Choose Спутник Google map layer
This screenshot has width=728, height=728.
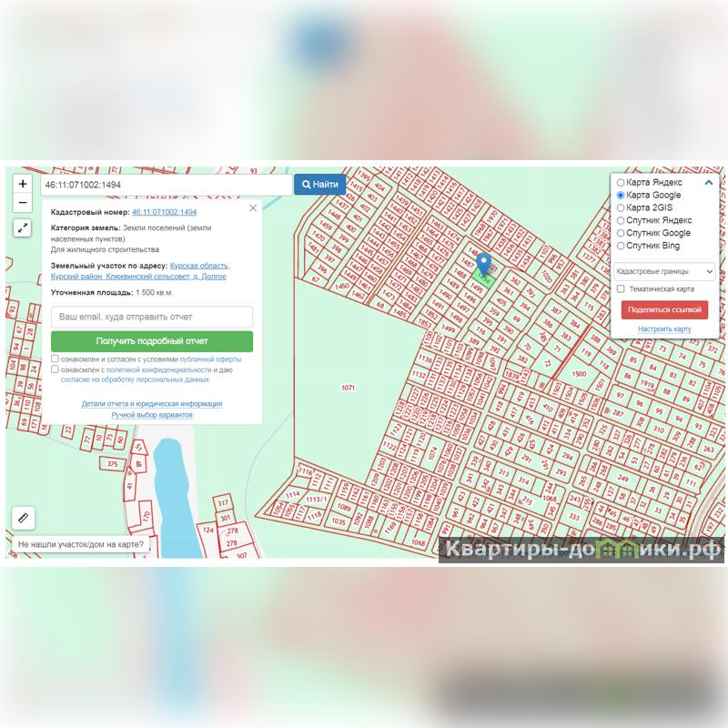[621, 233]
